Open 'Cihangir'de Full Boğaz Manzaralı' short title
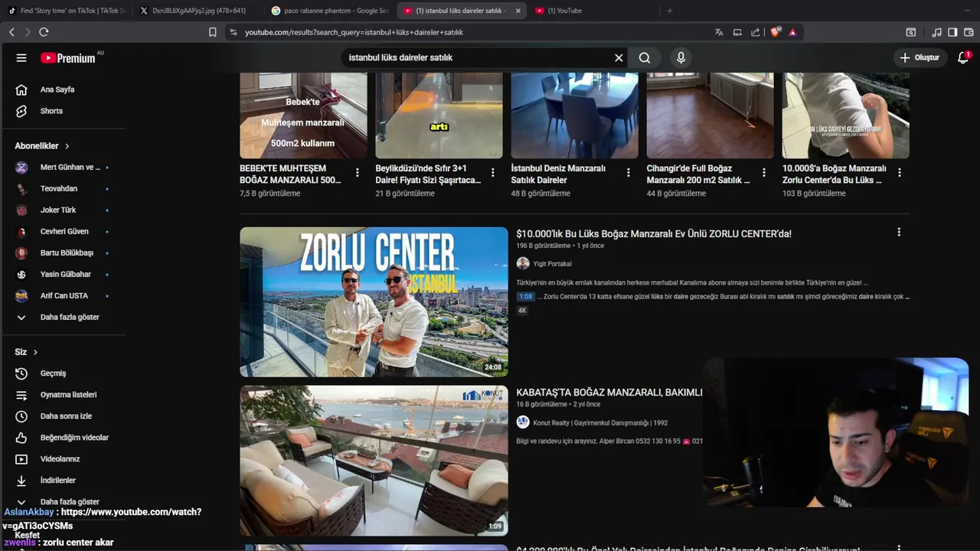 point(698,174)
